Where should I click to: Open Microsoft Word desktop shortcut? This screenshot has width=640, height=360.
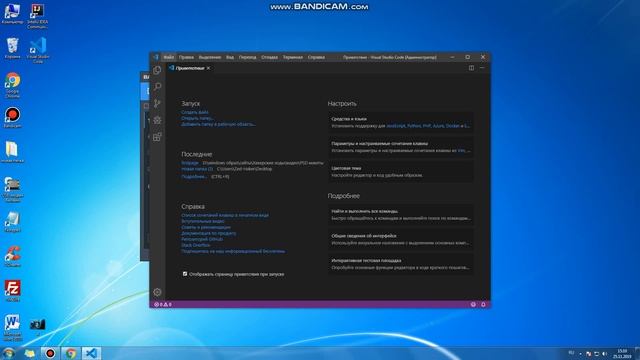tap(12, 328)
